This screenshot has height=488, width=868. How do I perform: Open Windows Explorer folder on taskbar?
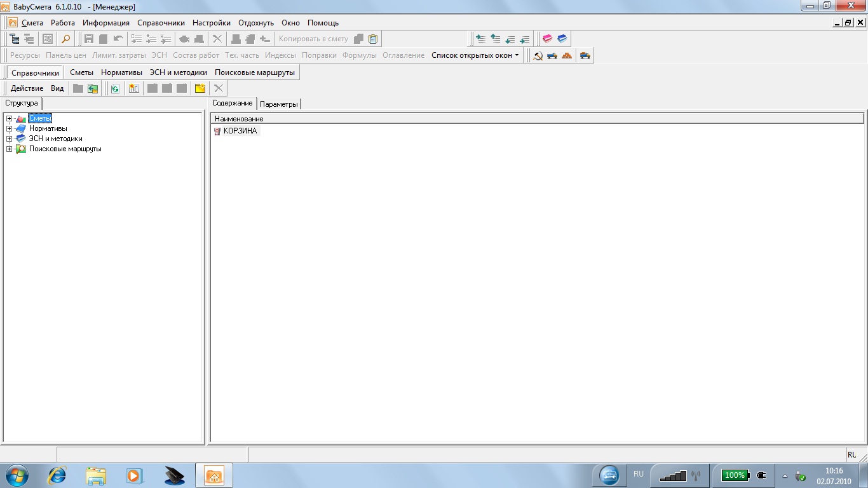[x=97, y=475]
